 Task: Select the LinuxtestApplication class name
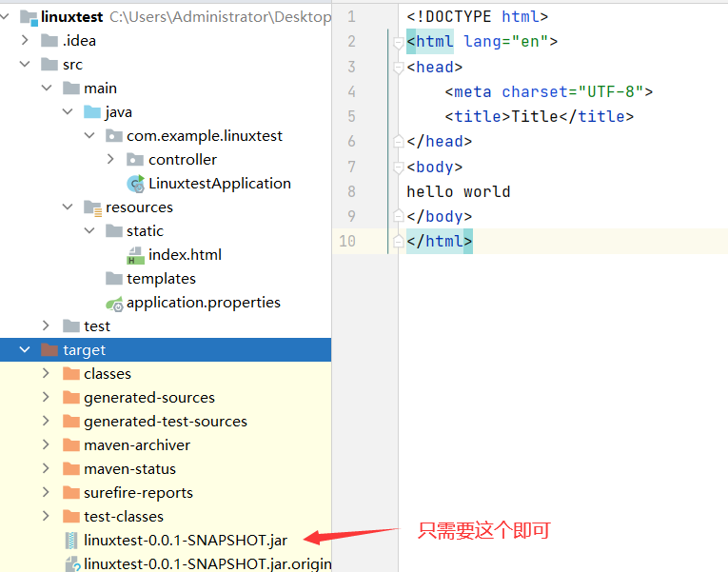[x=220, y=184]
